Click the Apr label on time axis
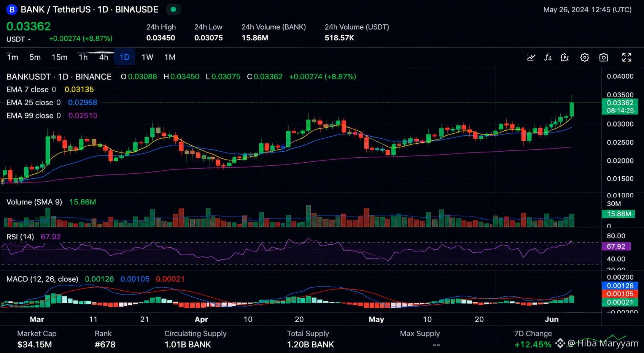Image resolution: width=644 pixels, height=353 pixels. coord(201,320)
